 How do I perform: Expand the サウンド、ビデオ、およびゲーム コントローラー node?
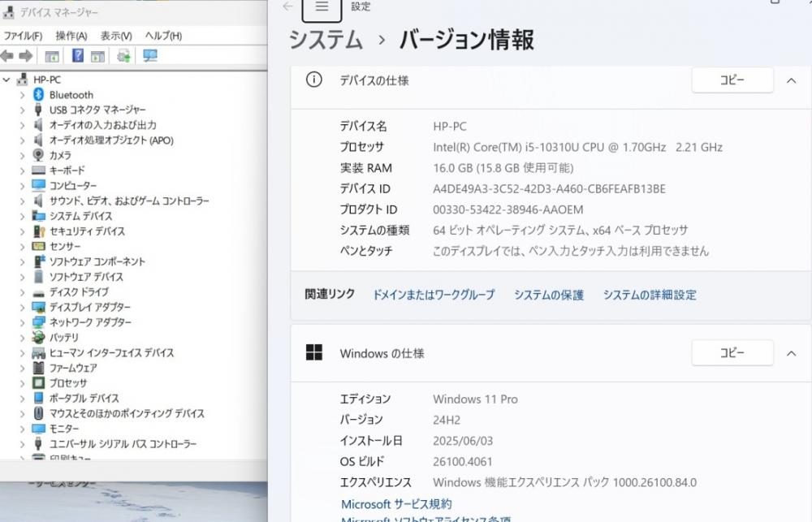pyautogui.click(x=22, y=201)
